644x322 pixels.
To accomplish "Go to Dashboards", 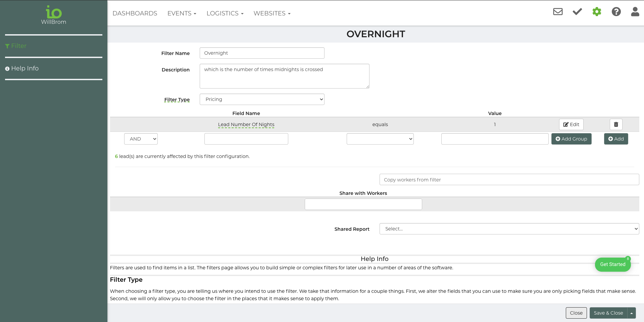I will pyautogui.click(x=135, y=13).
